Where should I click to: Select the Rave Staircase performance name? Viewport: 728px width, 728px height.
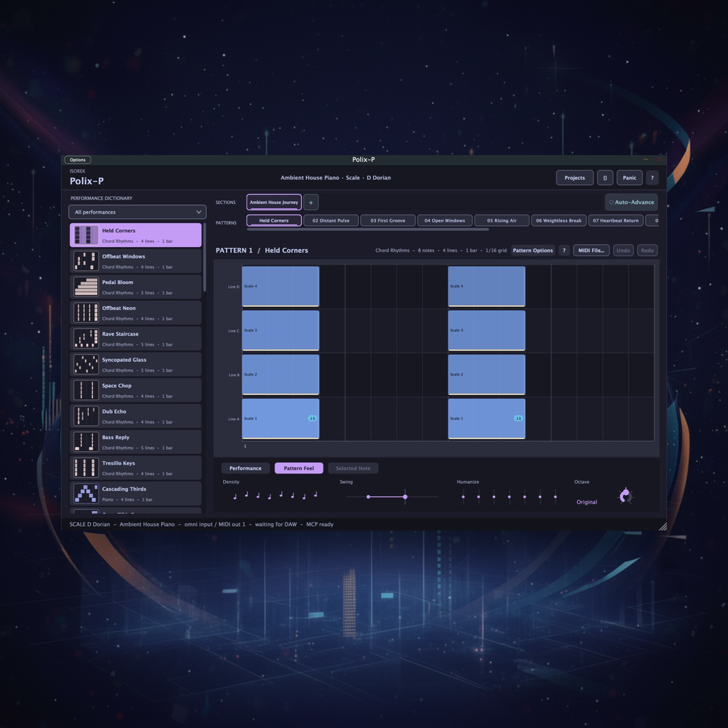pos(120,334)
